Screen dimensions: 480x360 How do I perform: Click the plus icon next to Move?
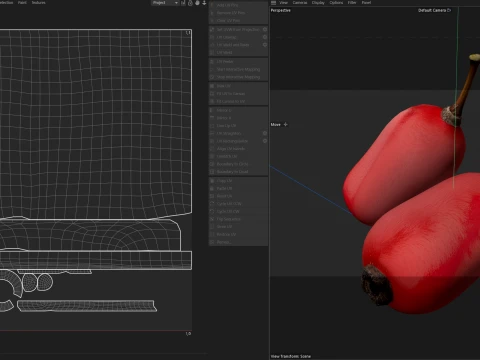pos(285,124)
